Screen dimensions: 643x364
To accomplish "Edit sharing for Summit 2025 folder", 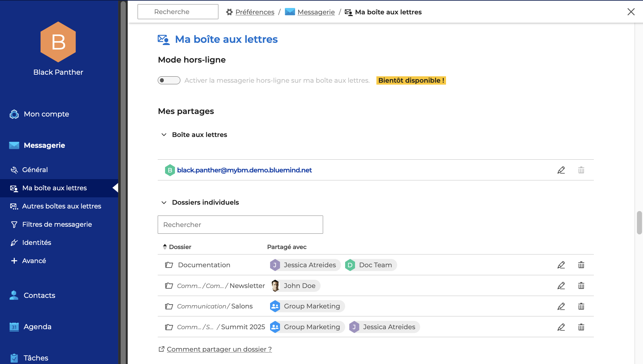I will click(561, 327).
